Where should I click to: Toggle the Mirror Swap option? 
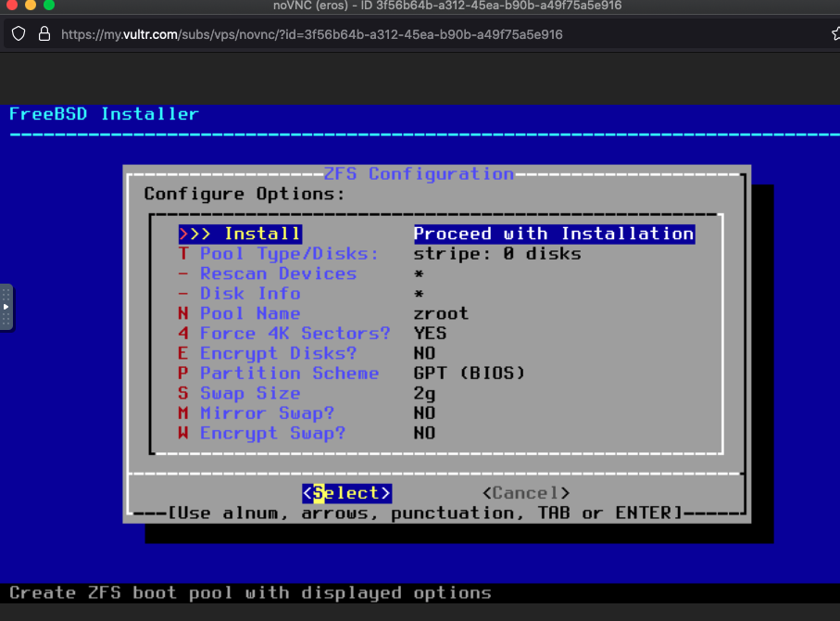click(x=267, y=413)
